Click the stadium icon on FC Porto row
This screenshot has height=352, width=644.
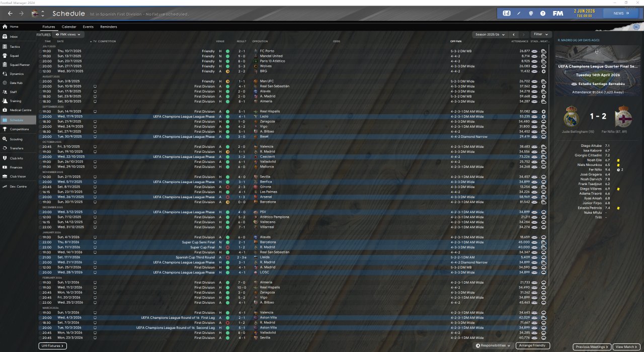coord(535,51)
